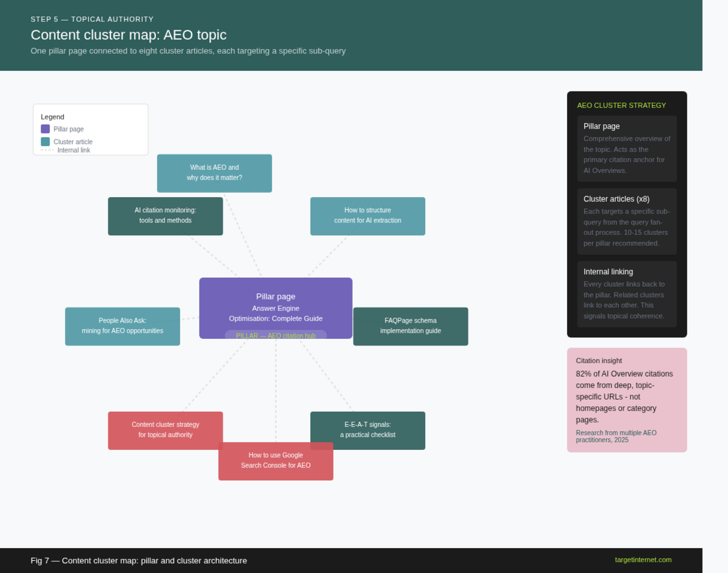Open 'How to structure content' node

367,216
